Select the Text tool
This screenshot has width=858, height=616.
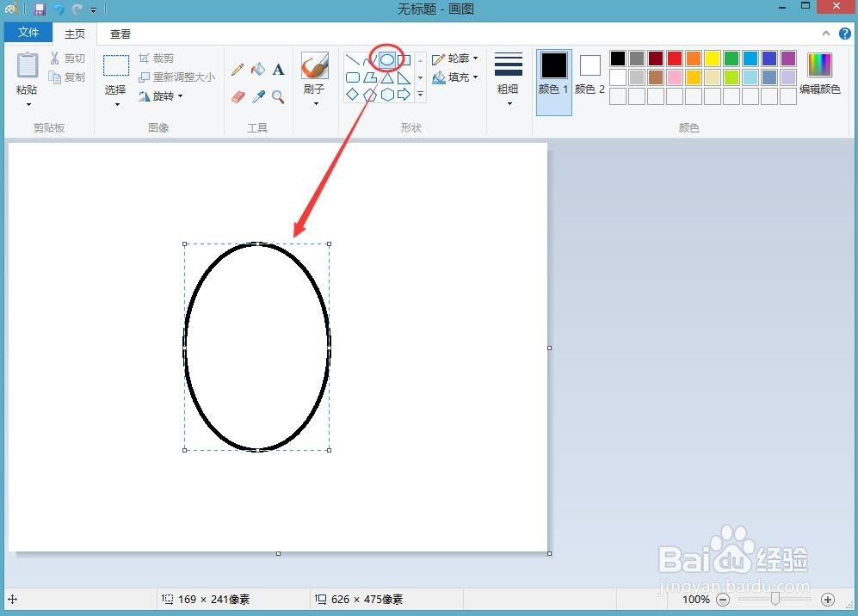point(278,71)
